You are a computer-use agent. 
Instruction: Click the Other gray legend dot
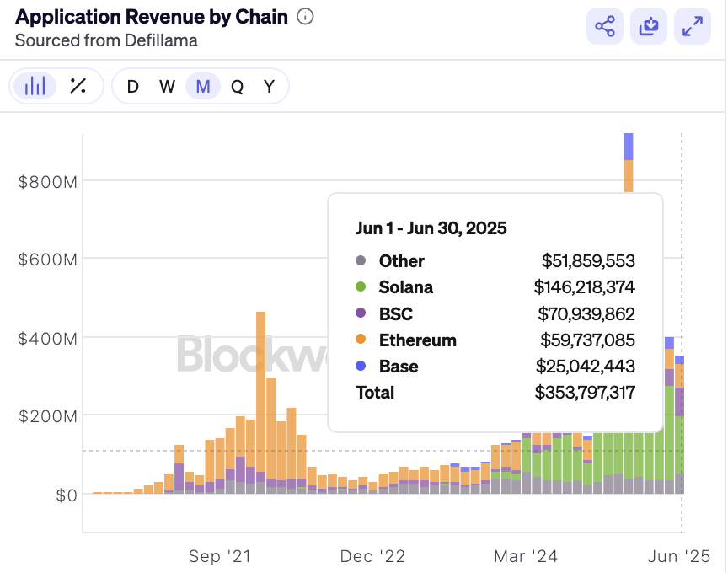[x=361, y=260]
